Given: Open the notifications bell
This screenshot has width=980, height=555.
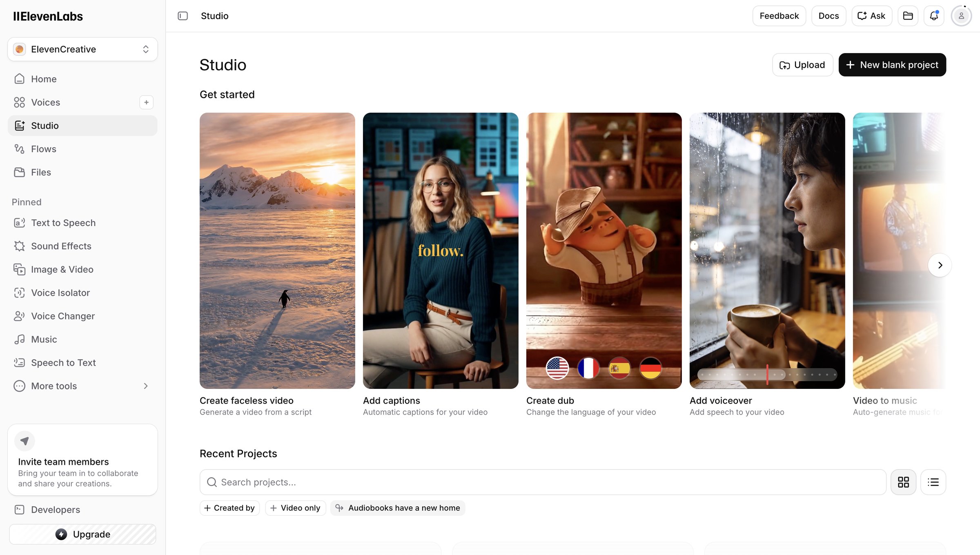Looking at the screenshot, I should tap(934, 16).
